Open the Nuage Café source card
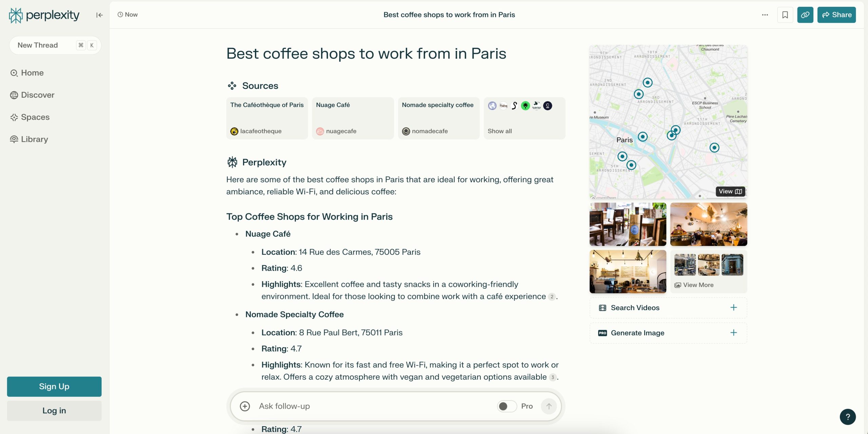 [x=353, y=118]
